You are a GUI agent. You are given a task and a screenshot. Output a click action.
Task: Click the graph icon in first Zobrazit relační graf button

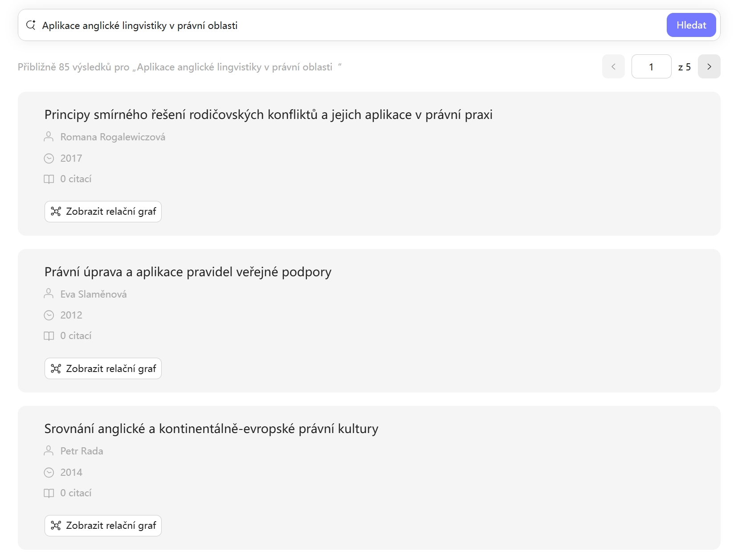point(57,212)
